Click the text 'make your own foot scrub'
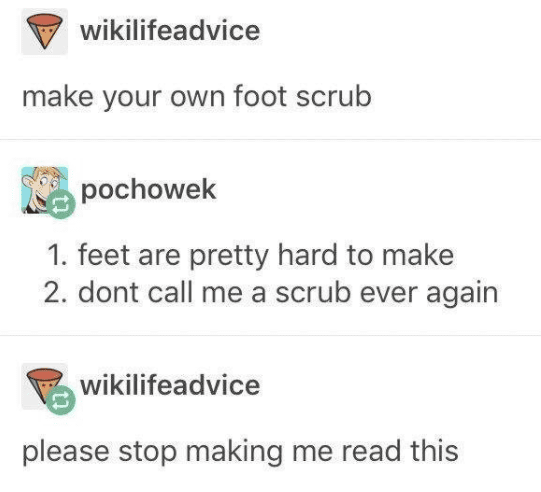The height and width of the screenshot is (492, 541). (197, 97)
